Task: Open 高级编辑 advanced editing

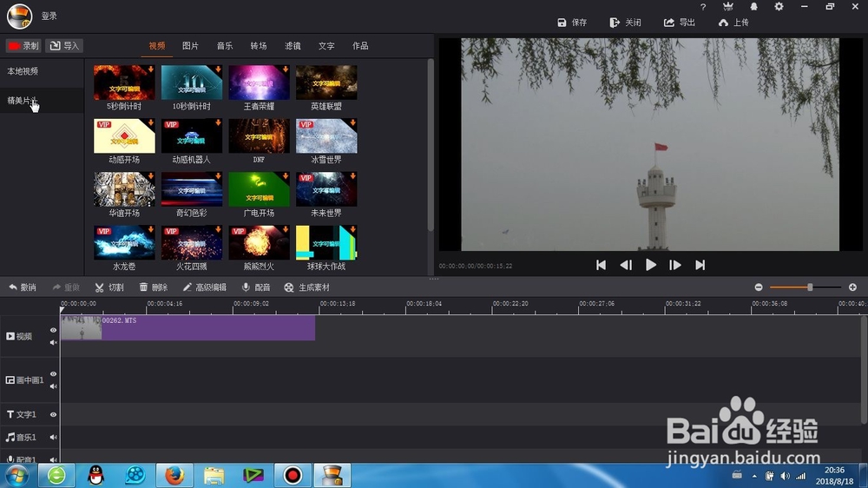Action: 204,287
